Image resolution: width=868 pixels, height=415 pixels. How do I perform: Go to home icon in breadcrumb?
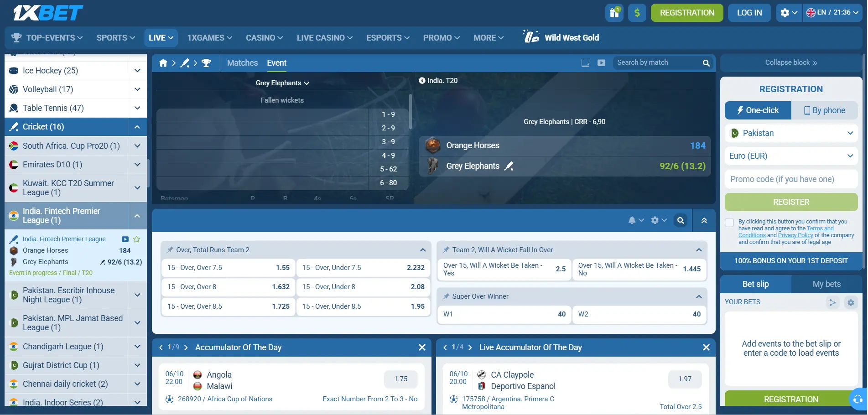(163, 63)
